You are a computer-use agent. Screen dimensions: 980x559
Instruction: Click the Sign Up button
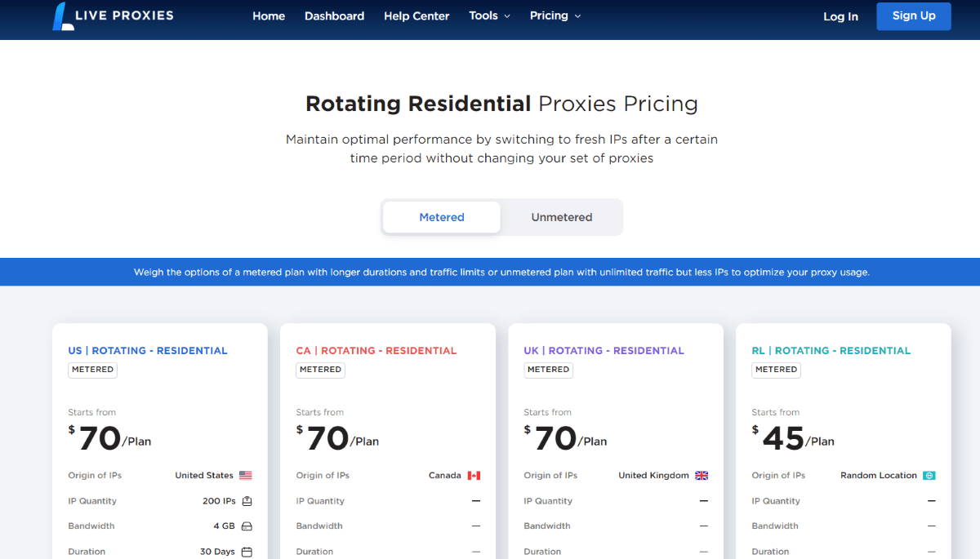(x=913, y=16)
